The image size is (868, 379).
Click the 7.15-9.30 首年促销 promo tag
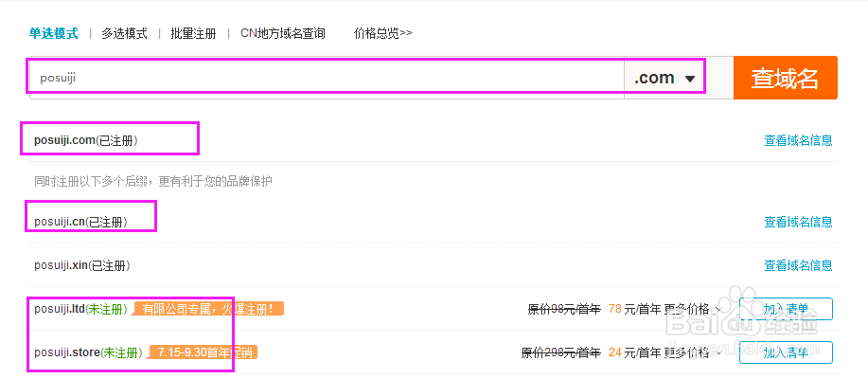(202, 352)
